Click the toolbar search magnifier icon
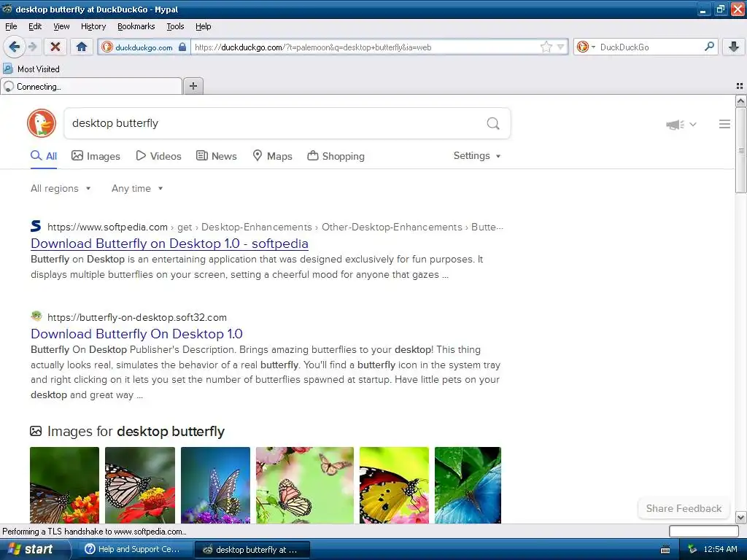 (709, 47)
